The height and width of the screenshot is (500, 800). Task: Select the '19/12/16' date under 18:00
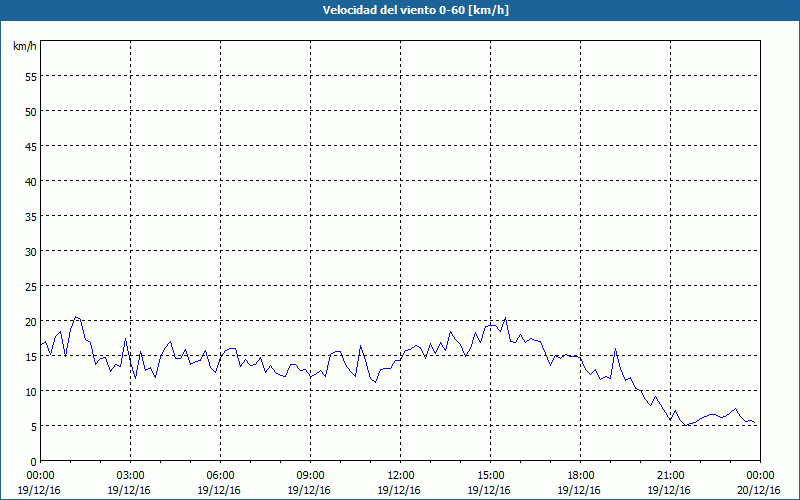click(x=579, y=490)
